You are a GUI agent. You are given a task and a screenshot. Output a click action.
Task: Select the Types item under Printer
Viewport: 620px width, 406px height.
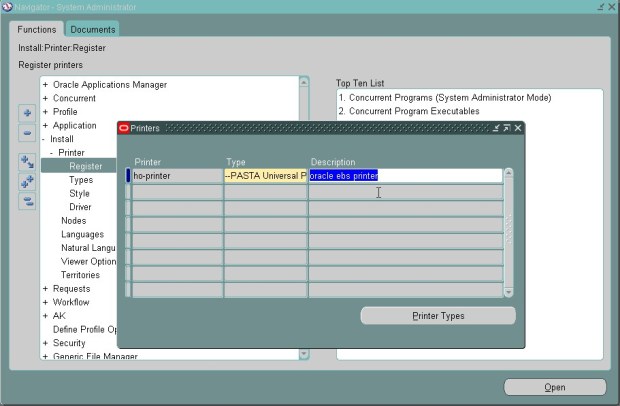click(x=81, y=180)
